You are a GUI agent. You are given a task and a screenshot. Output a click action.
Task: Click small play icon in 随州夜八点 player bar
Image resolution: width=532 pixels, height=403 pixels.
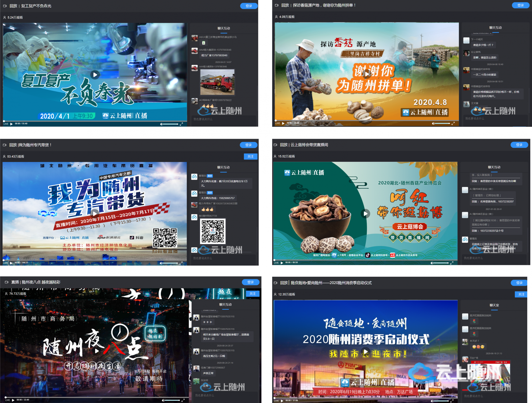(x=13, y=400)
